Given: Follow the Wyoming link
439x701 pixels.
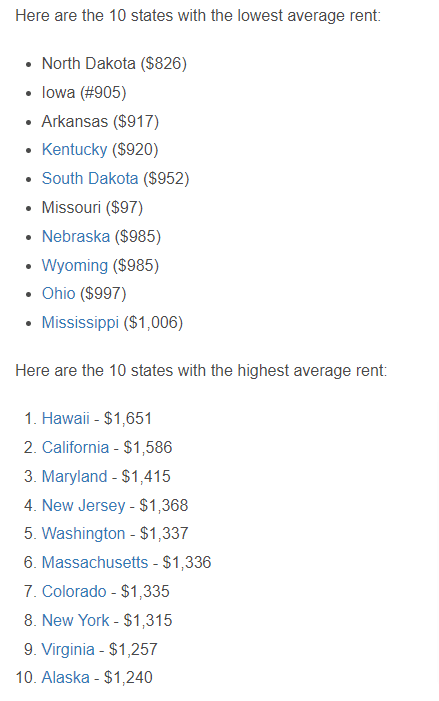Looking at the screenshot, I should pyautogui.click(x=75, y=266).
